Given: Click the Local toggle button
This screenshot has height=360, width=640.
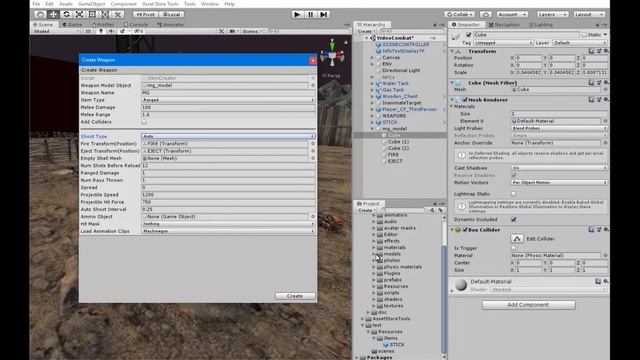Looking at the screenshot, I should [x=171, y=14].
